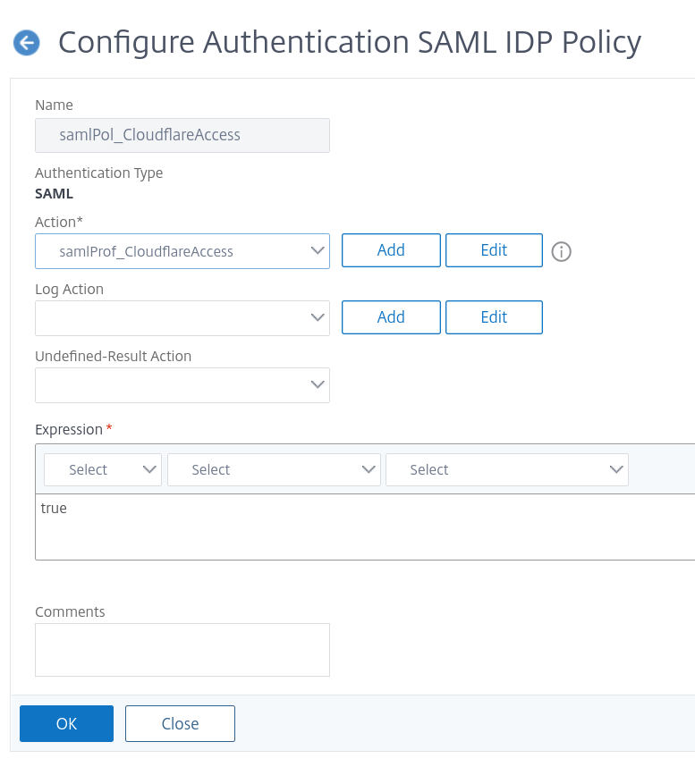Open the info tooltip next to Edit

[x=561, y=251]
